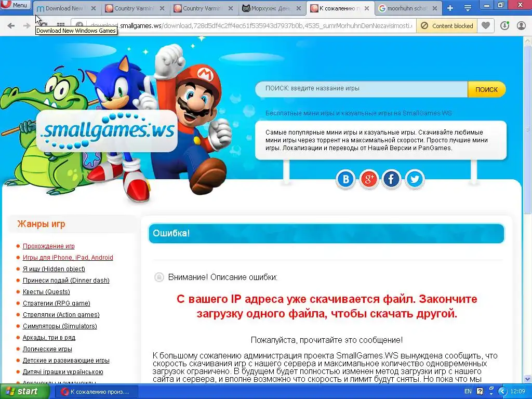This screenshot has height=399, width=532.
Task: Open the Speed Dial grid icon
Action: 61,25
